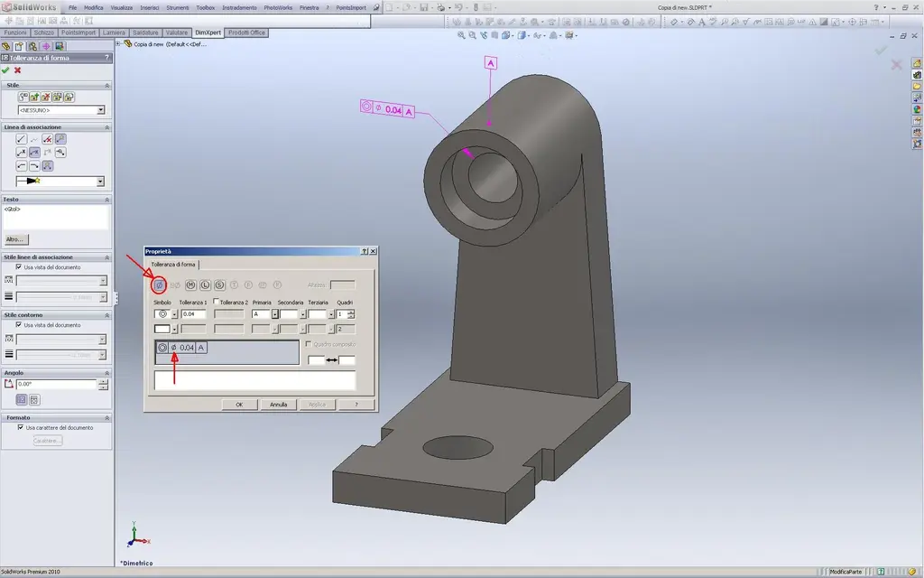Click the diameter symbol button in Proprietà

tap(159, 284)
